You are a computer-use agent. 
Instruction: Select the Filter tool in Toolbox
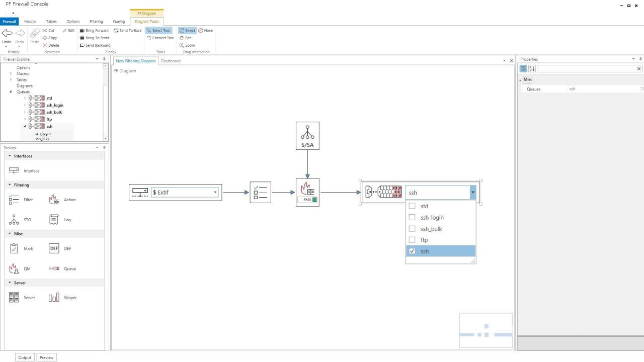(14, 200)
